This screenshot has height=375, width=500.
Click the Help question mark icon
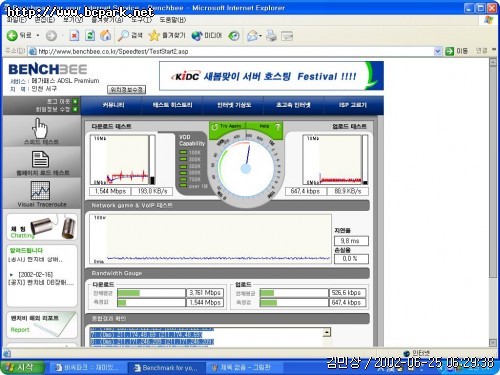(x=277, y=127)
